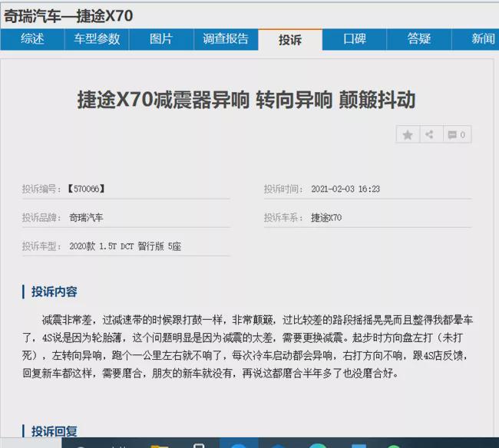
Task: Click the star favorite icon
Action: [408, 135]
